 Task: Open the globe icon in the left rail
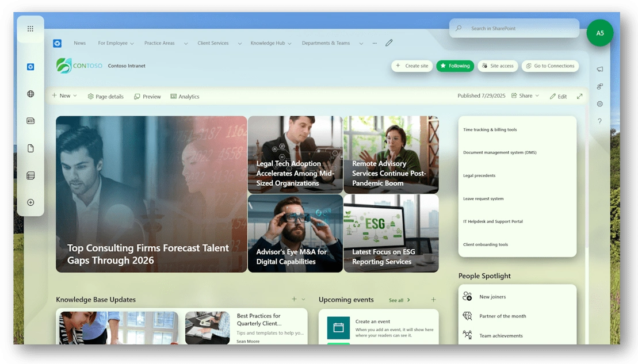(29, 94)
